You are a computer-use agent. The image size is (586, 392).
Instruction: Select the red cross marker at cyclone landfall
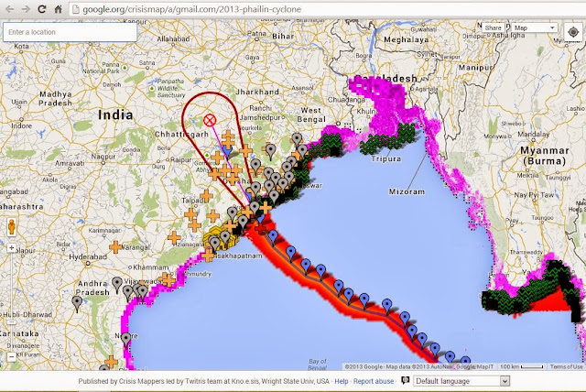point(261,227)
